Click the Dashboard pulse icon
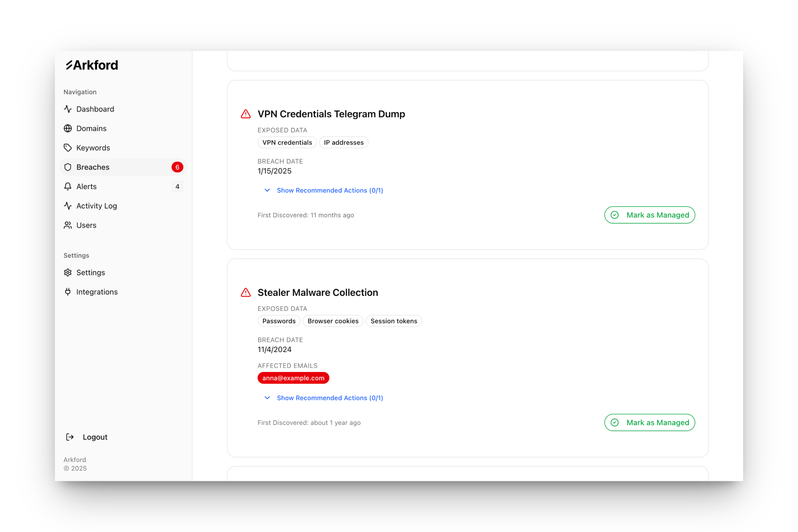The image size is (798, 532). (68, 109)
